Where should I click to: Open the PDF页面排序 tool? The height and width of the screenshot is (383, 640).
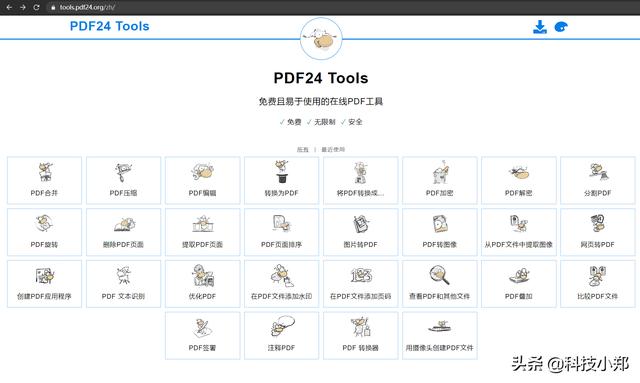click(x=282, y=232)
